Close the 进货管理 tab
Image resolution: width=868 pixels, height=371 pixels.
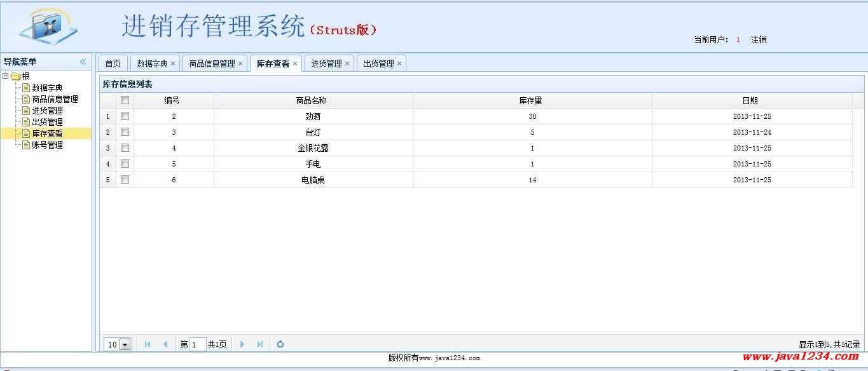click(x=347, y=64)
